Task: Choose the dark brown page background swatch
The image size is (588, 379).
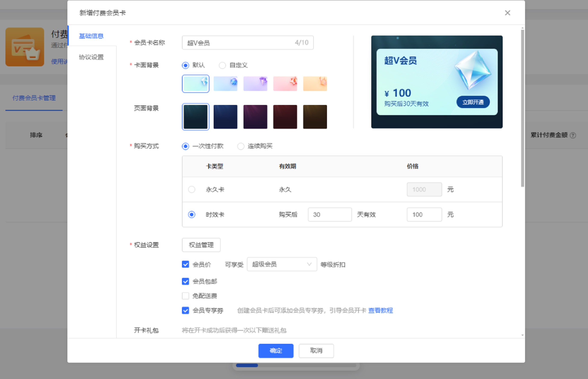Action: [315, 117]
